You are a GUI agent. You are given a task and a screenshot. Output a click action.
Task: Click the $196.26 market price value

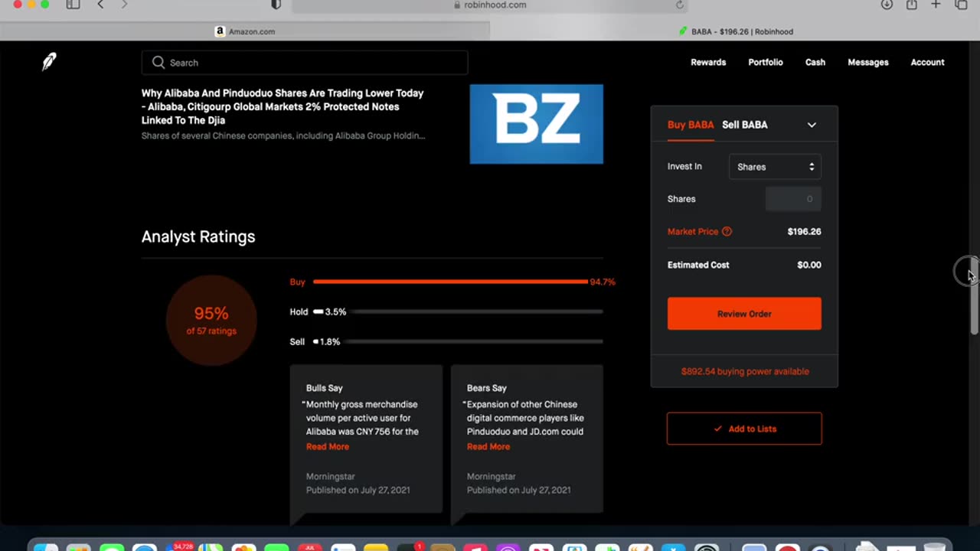(x=804, y=232)
